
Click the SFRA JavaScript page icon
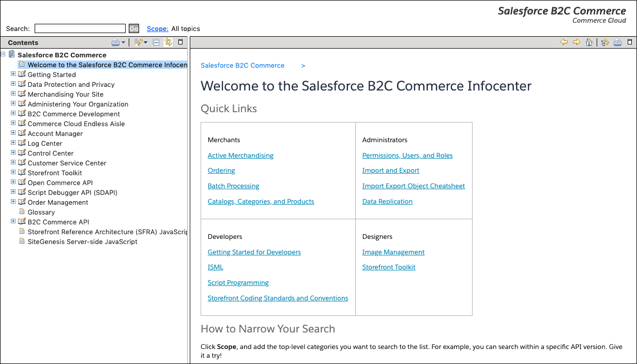pos(22,232)
